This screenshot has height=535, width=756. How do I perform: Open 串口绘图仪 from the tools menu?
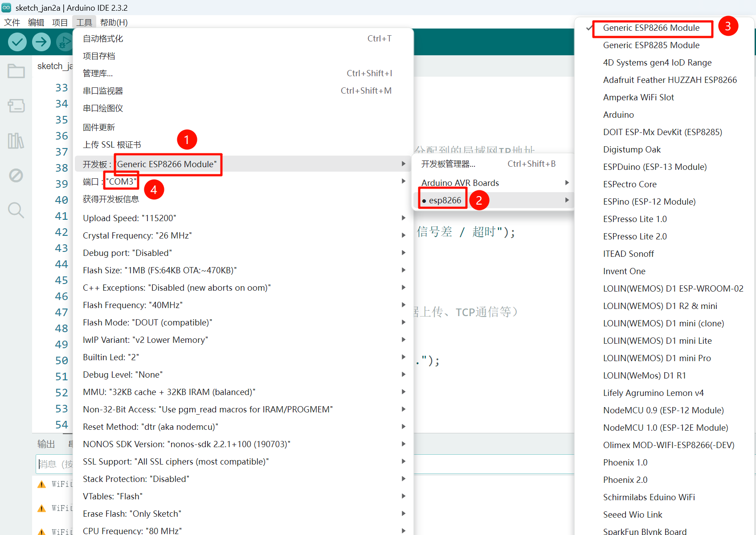(x=243, y=108)
